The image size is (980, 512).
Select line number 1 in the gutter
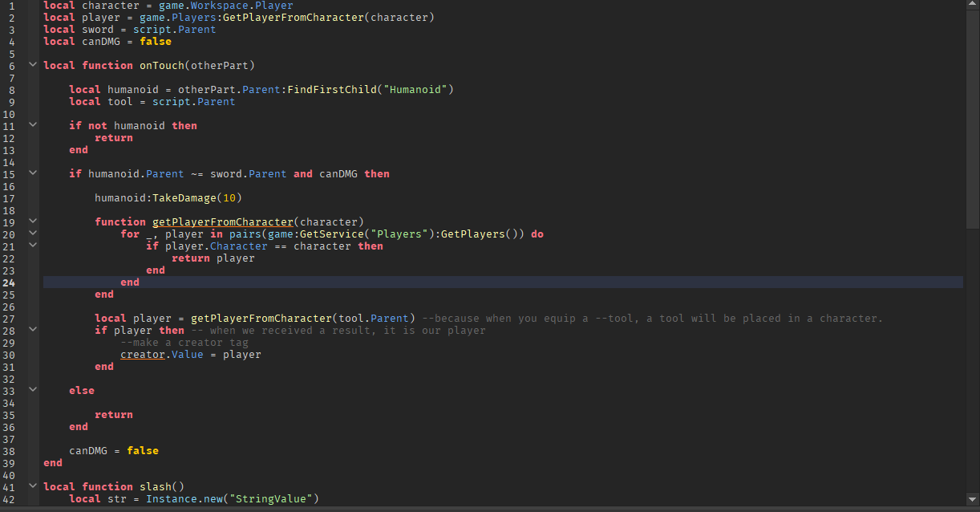(12, 6)
